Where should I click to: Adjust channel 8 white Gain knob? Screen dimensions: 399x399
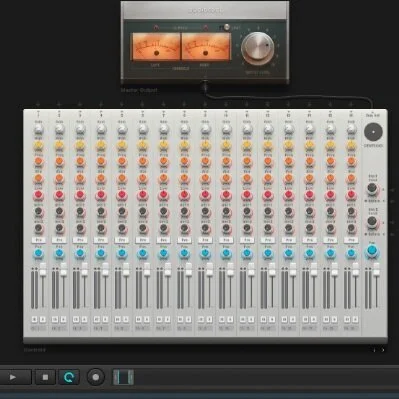point(184,129)
